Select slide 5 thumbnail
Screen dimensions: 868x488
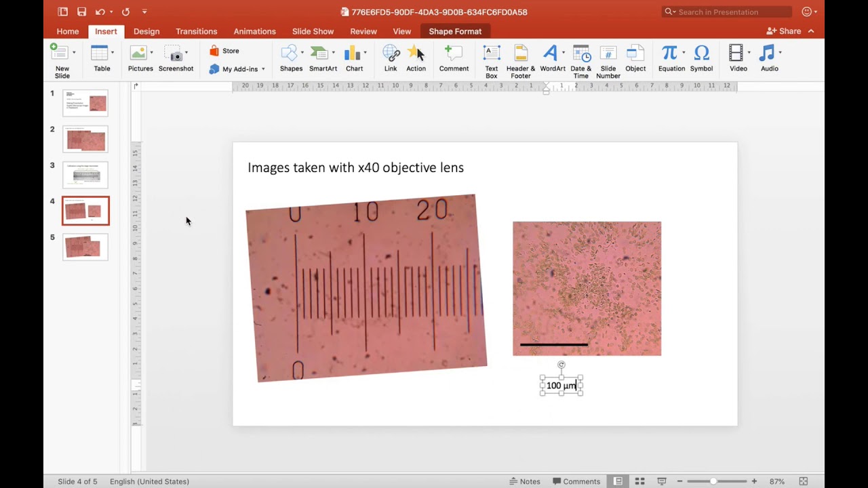pos(85,247)
